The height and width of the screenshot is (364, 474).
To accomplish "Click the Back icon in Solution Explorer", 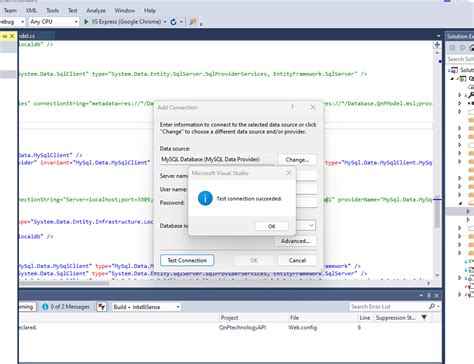I will pyautogui.click(x=452, y=48).
